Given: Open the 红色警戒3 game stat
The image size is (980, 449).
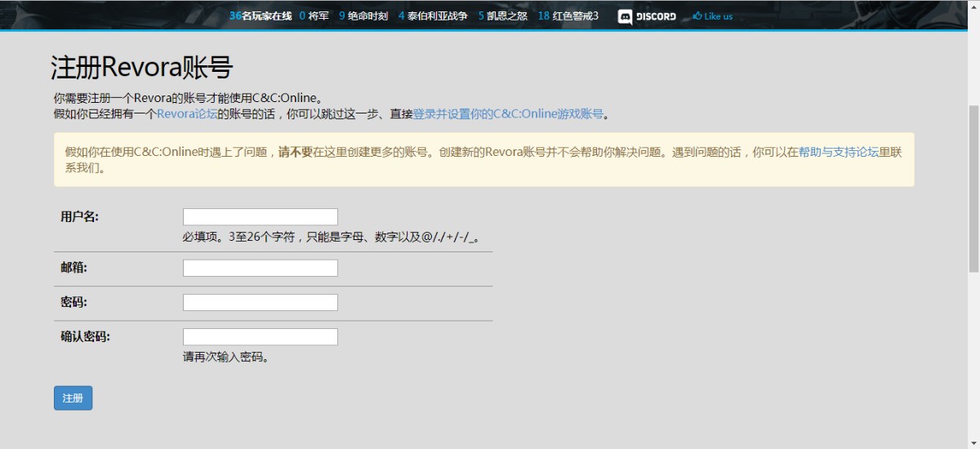Looking at the screenshot, I should tap(568, 16).
